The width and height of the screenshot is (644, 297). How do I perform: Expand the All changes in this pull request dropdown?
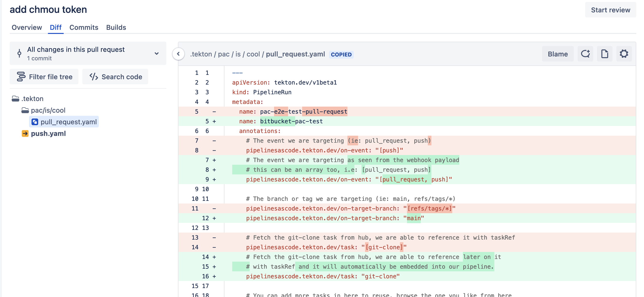pyautogui.click(x=88, y=53)
